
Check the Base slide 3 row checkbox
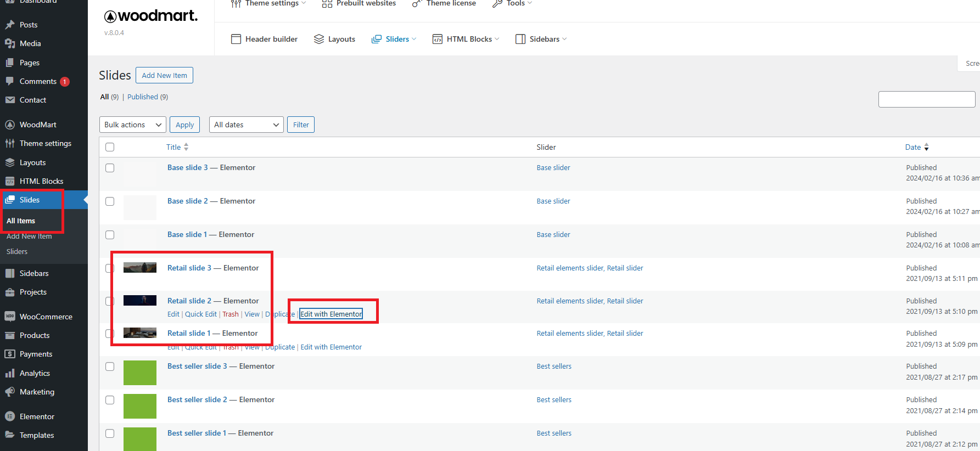110,168
